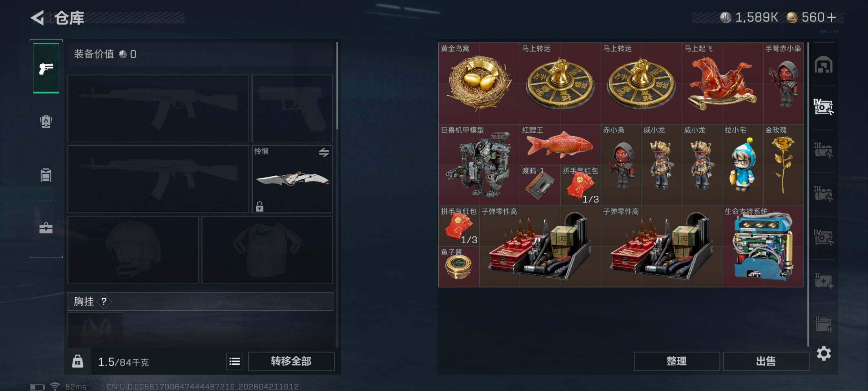Select the main stash icon atop right sidebar
The width and height of the screenshot is (868, 391).
[824, 65]
